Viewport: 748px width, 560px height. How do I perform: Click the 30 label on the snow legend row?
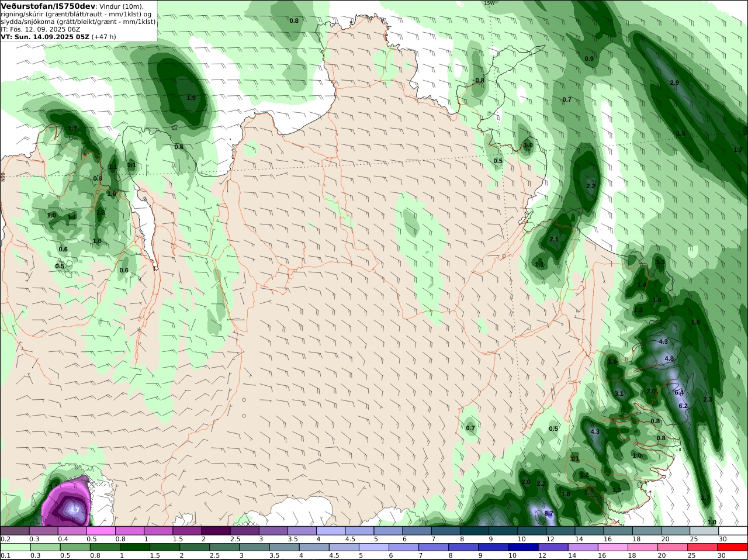coord(722,538)
